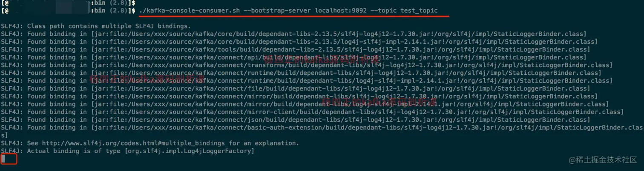Click the kafka/core slf4j-log4j12-1.7.30.jar binding line

point(293,34)
